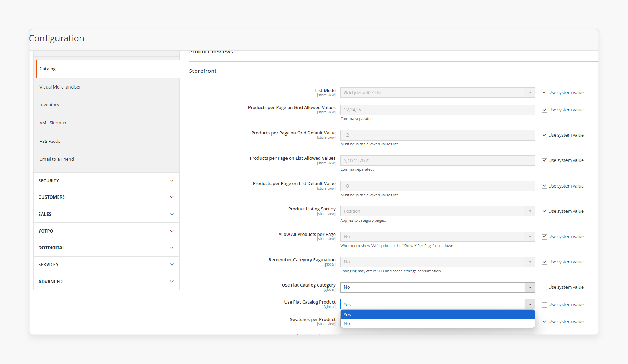Click the YOTPO sidebar section icon
The width and height of the screenshot is (628, 364).
pyautogui.click(x=172, y=231)
